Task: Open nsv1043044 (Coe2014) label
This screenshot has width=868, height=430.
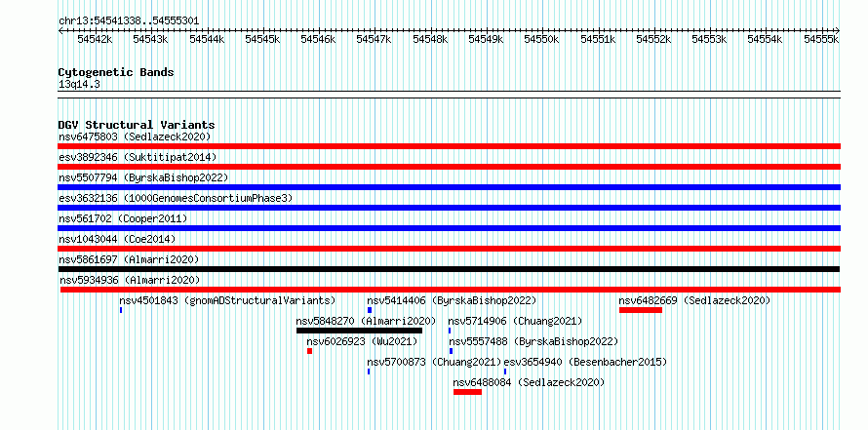Action: tap(117, 239)
